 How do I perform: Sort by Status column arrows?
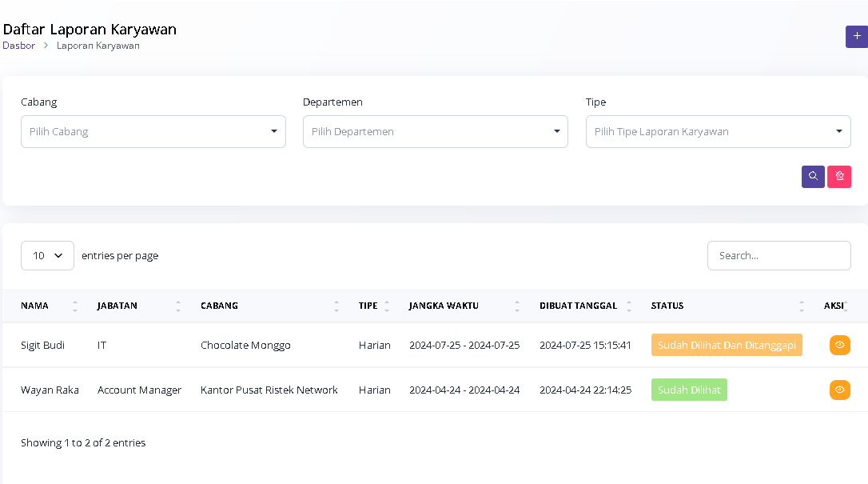click(802, 306)
